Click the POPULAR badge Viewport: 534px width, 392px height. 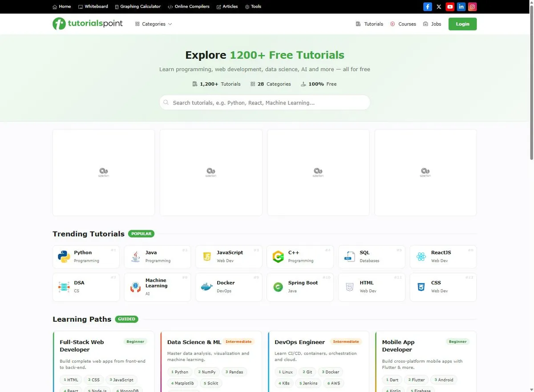point(141,234)
